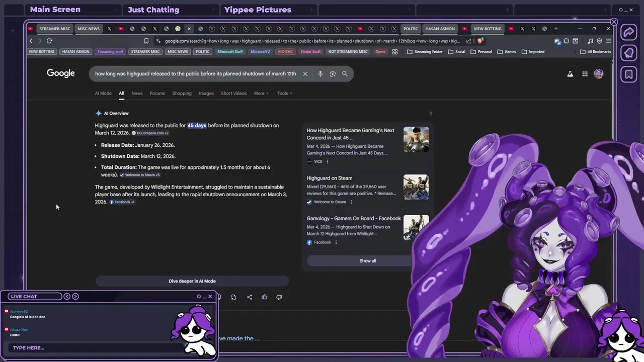Open the Highguard on Steam link
The width and height of the screenshot is (644, 362).
pos(330,178)
